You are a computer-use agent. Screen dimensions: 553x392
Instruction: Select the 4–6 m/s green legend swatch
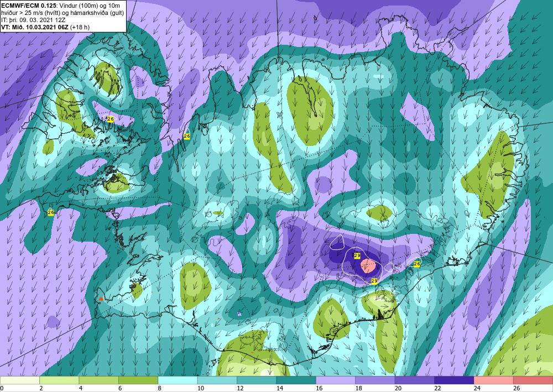[99, 380]
